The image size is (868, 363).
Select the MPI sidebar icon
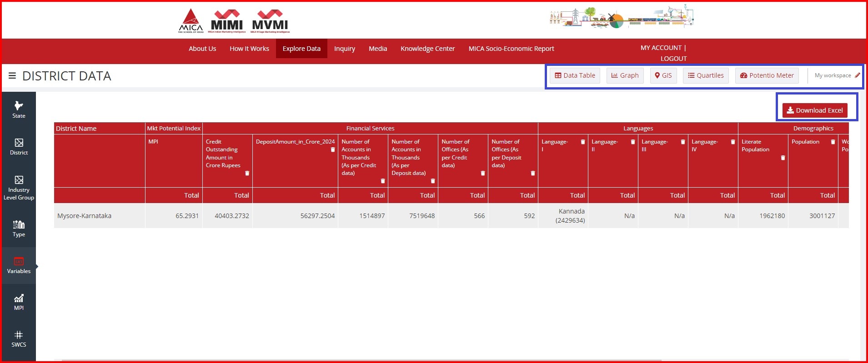[x=19, y=302]
